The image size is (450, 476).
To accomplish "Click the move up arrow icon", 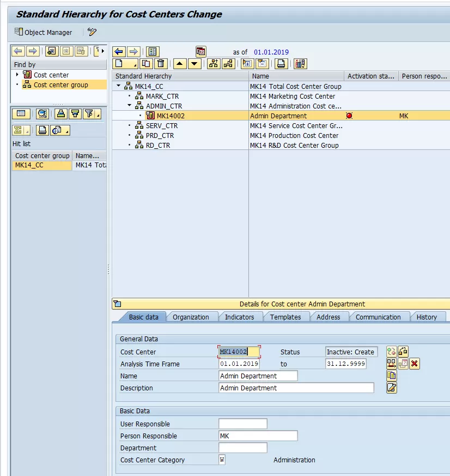I will pyautogui.click(x=180, y=64).
